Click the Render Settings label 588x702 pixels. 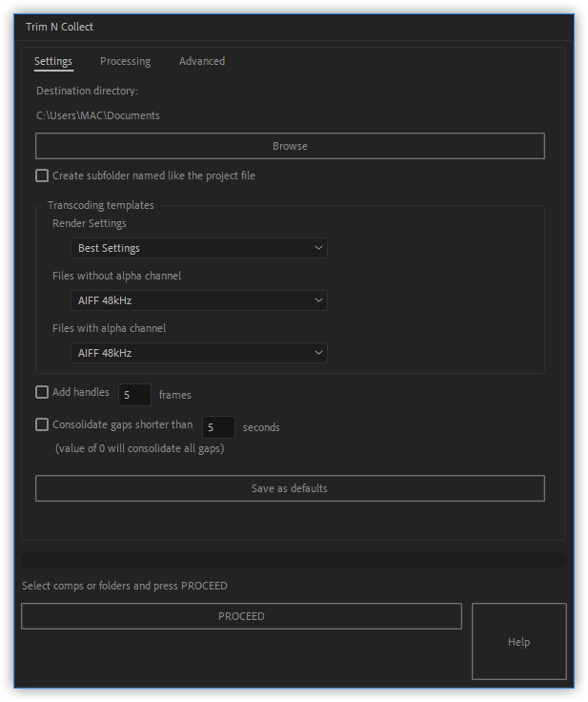[x=90, y=223]
